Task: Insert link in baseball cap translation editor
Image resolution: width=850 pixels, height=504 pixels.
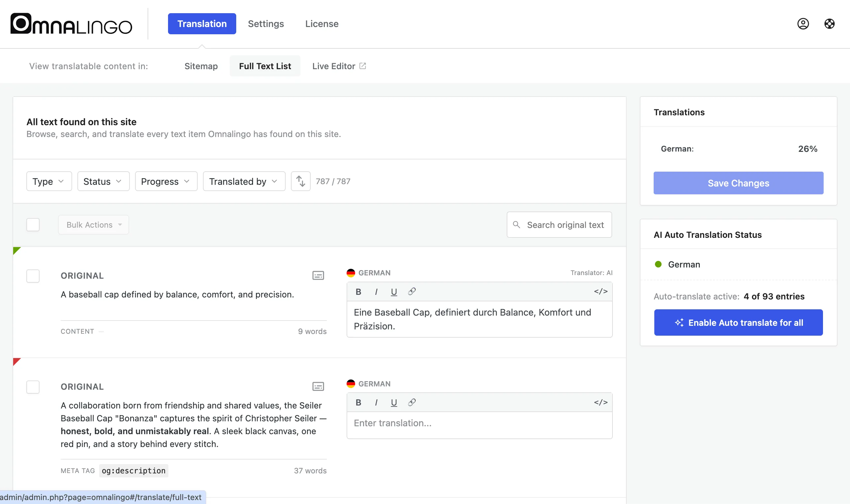Action: pyautogui.click(x=412, y=292)
